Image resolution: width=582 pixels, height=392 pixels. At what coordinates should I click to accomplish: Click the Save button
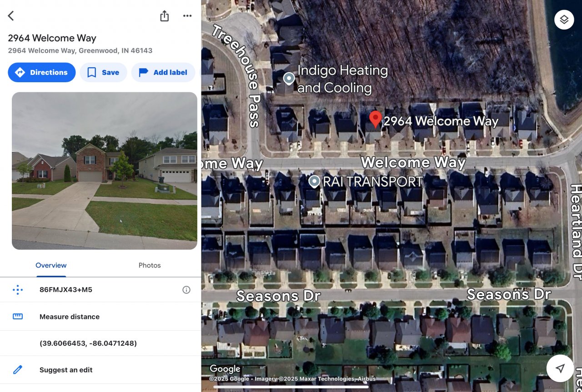pyautogui.click(x=103, y=72)
